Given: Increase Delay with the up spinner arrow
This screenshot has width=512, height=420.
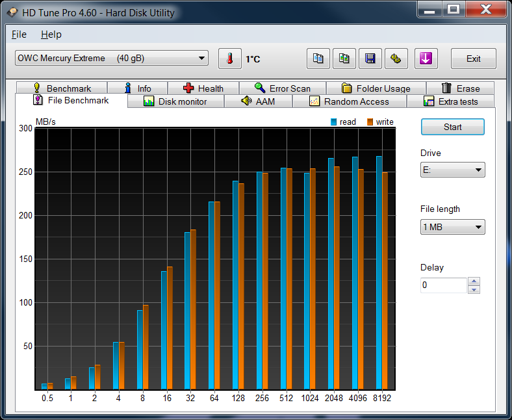Looking at the screenshot, I should (x=474, y=282).
